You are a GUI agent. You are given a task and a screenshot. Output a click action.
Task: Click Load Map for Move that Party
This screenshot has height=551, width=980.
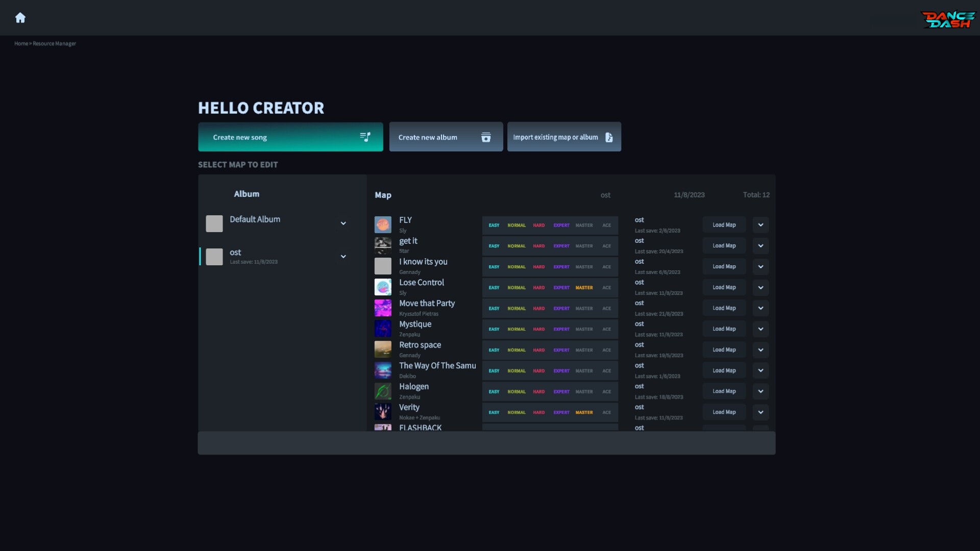tap(724, 308)
